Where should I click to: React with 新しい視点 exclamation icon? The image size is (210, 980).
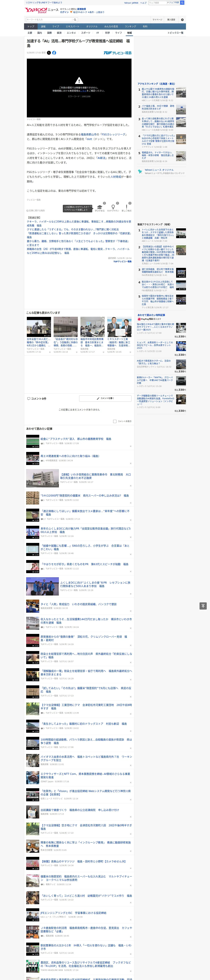pos(127,207)
